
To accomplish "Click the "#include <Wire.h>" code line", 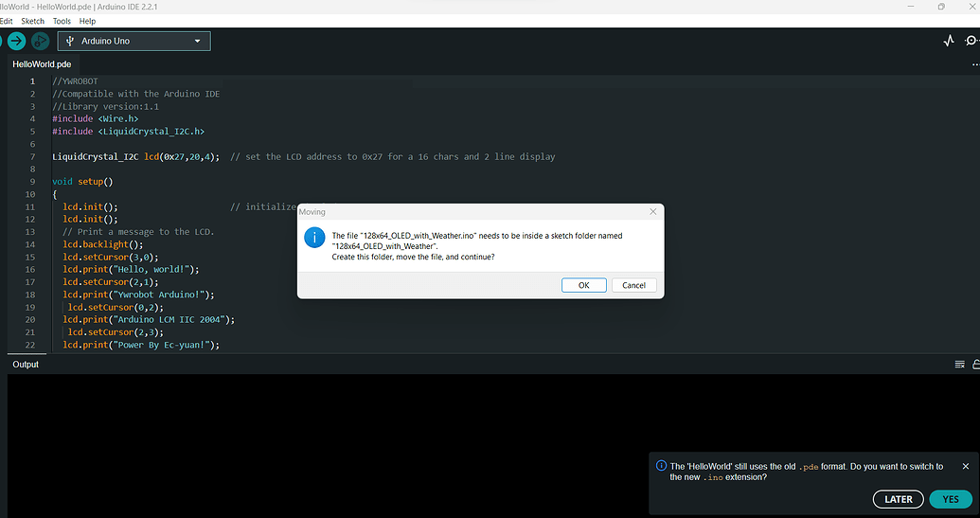I will pyautogui.click(x=96, y=118).
